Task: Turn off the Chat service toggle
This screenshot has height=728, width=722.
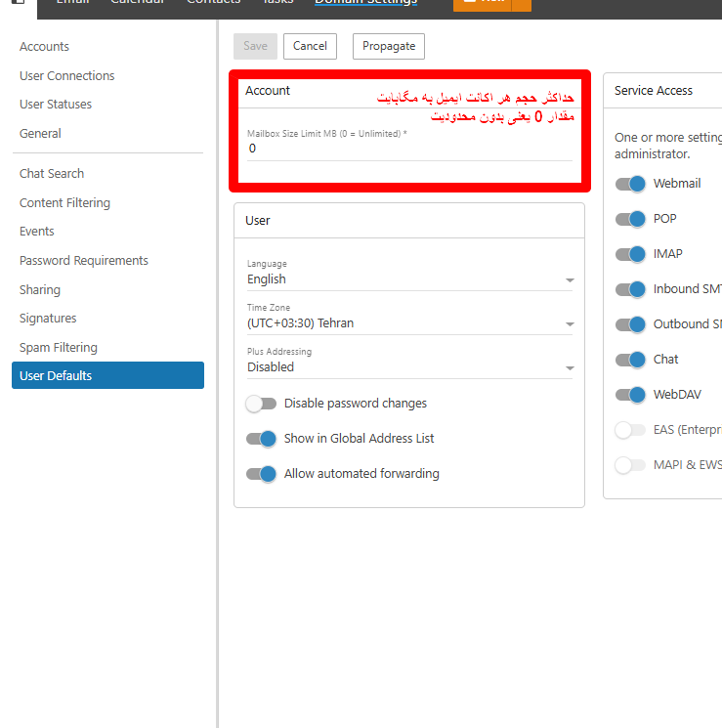Action: click(631, 360)
